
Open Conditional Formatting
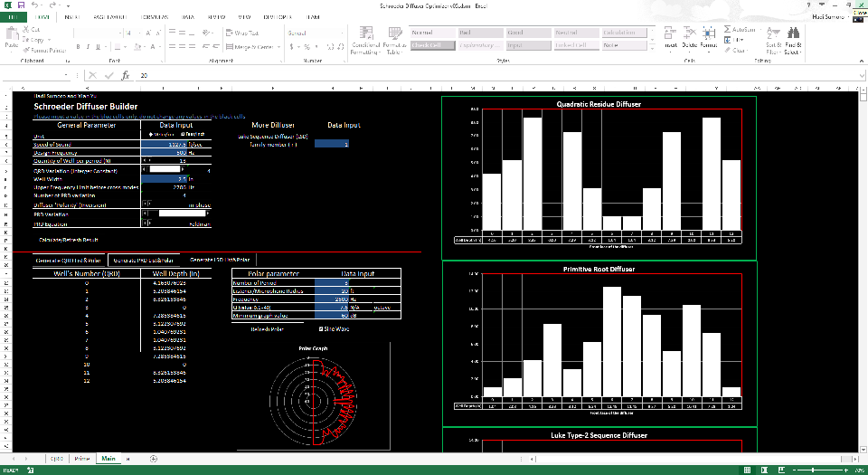pyautogui.click(x=365, y=41)
